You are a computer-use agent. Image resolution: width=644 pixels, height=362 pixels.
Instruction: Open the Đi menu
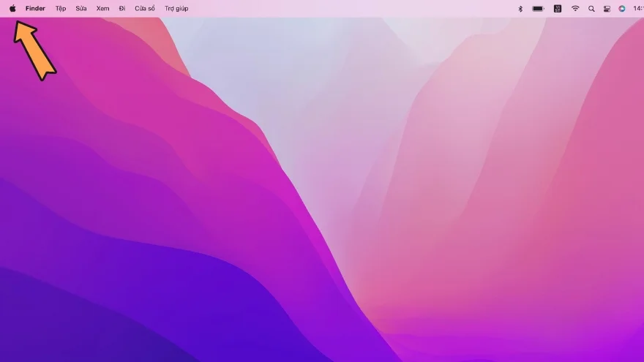[x=122, y=9]
